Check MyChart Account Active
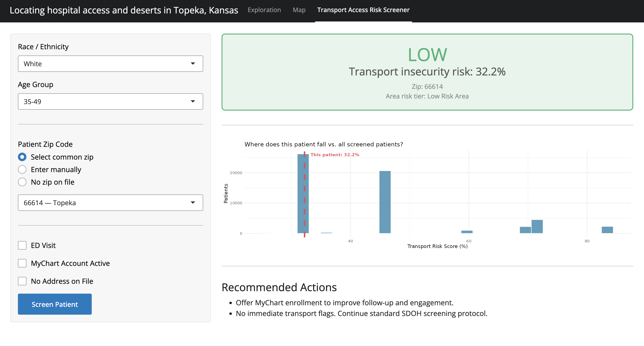Screen dimensions: 644x346 [x=22, y=263]
